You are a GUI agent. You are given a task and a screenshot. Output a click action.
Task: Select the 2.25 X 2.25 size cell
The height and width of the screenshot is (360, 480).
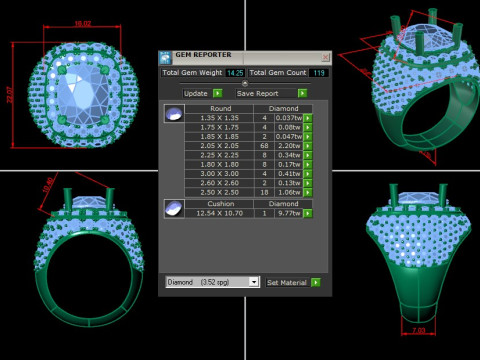[219, 155]
